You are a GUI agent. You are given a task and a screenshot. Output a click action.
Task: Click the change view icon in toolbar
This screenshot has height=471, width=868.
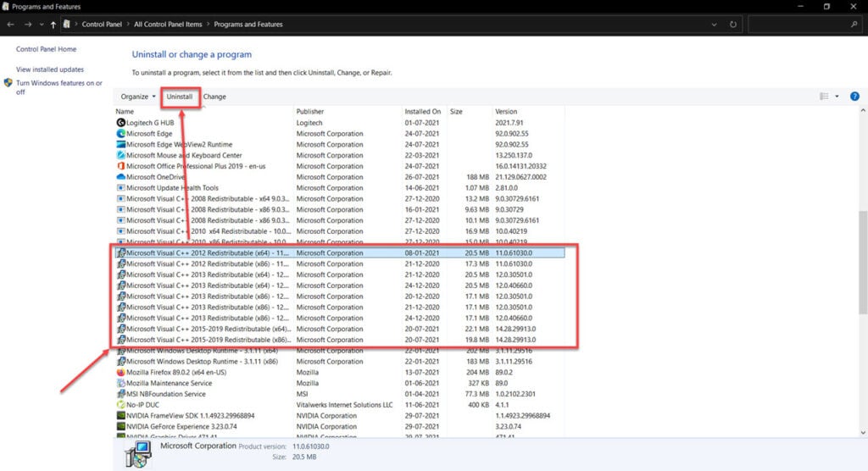(824, 97)
